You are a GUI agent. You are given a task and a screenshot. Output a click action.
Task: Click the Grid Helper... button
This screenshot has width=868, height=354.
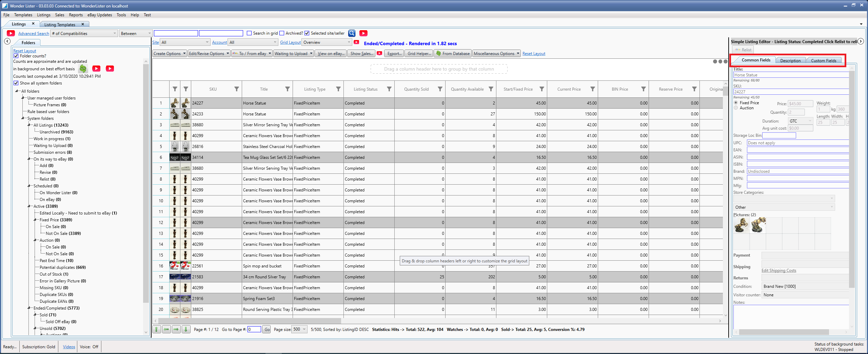[x=419, y=53]
